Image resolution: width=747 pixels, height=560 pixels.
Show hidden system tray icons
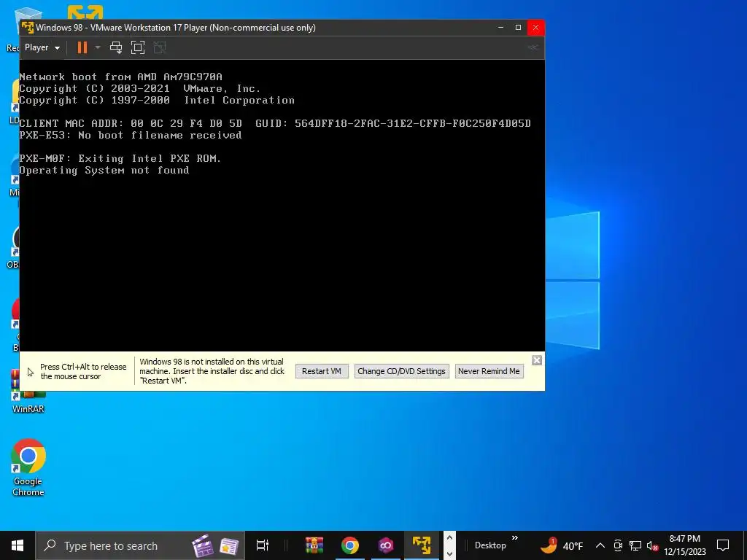pos(600,545)
